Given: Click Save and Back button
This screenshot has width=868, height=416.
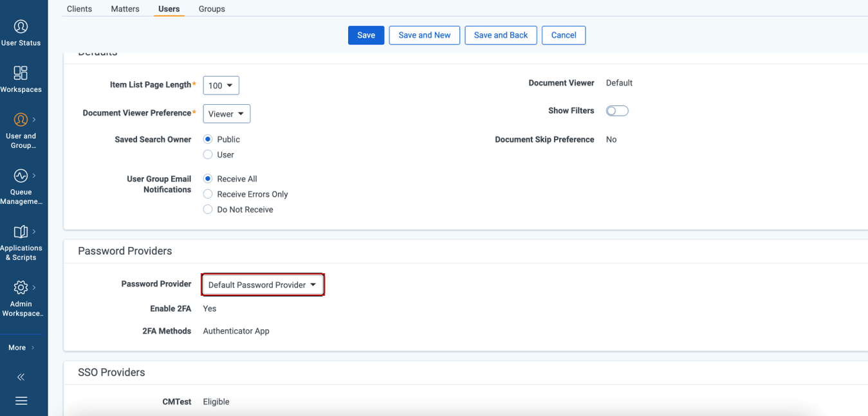Looking at the screenshot, I should point(501,35).
